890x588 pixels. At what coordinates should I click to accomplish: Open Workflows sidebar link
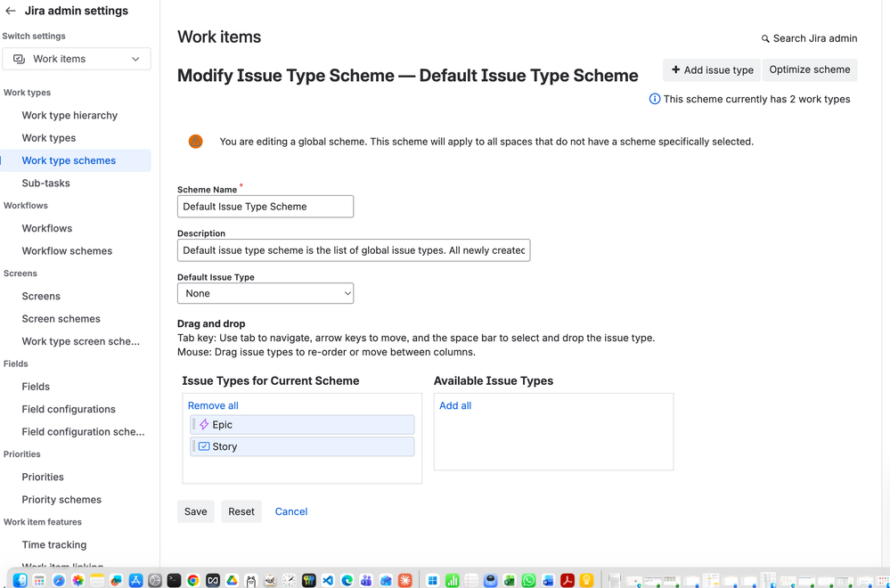47,228
